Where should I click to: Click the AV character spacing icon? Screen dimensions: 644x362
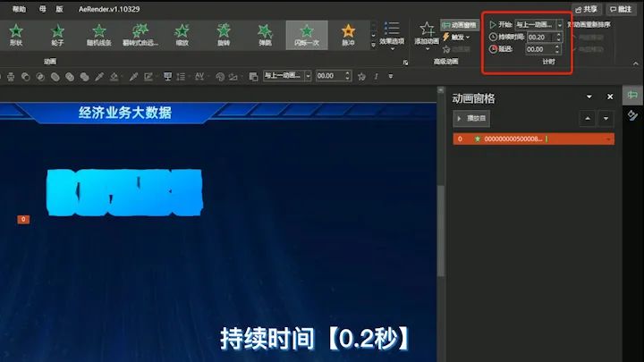click(x=199, y=76)
